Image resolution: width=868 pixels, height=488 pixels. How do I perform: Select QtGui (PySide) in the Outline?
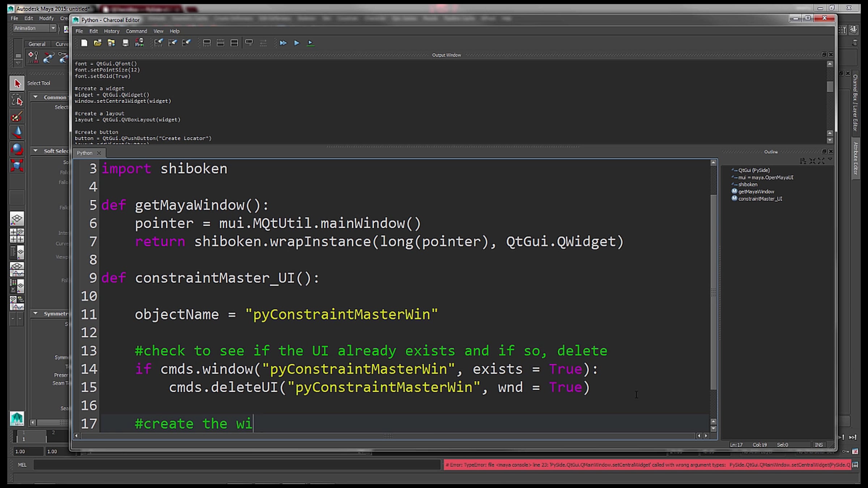754,170
